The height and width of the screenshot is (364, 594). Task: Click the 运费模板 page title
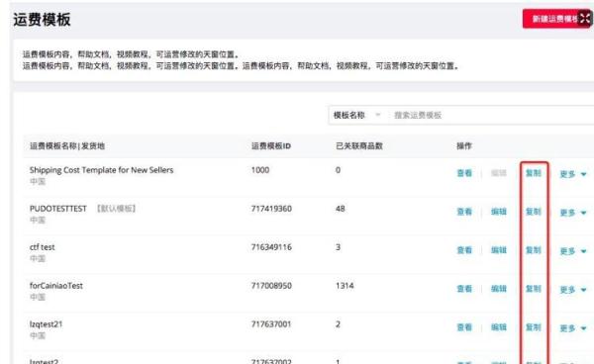42,20
